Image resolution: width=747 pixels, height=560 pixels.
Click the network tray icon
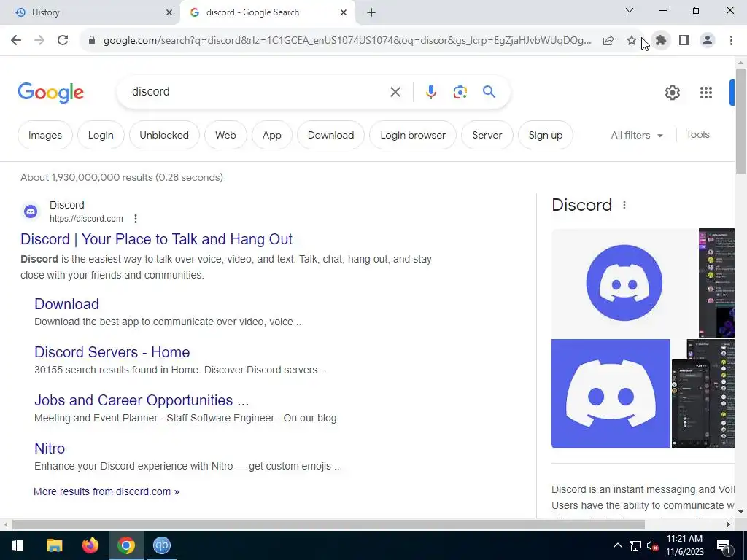pyautogui.click(x=635, y=545)
